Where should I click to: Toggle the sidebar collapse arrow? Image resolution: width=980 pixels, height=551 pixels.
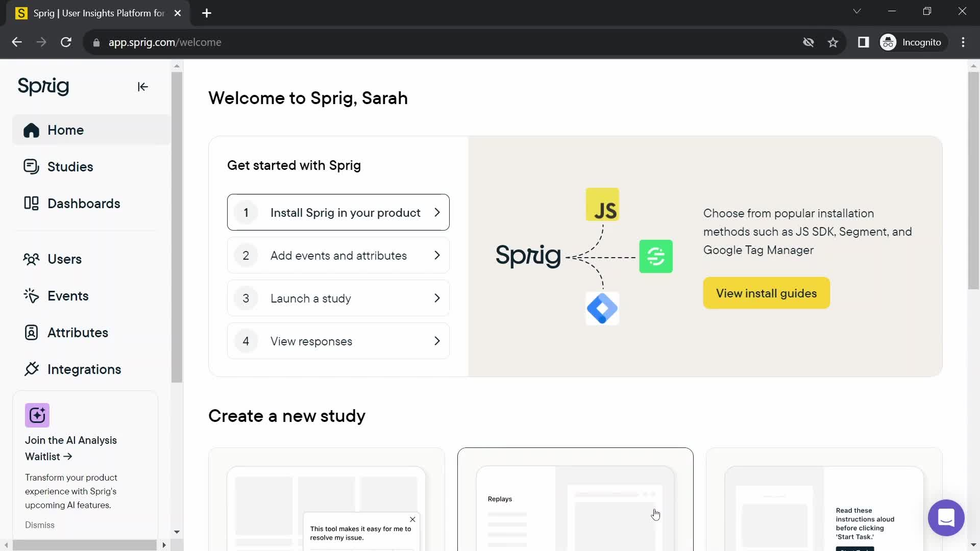tap(142, 86)
